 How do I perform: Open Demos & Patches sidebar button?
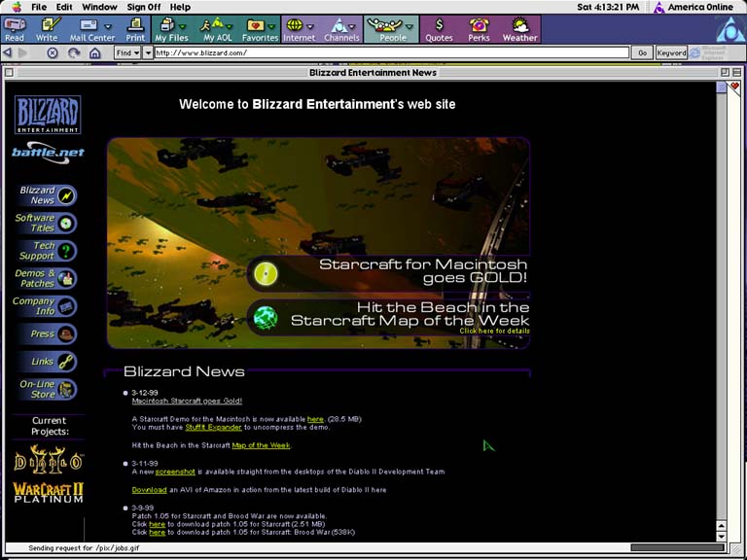[x=46, y=278]
